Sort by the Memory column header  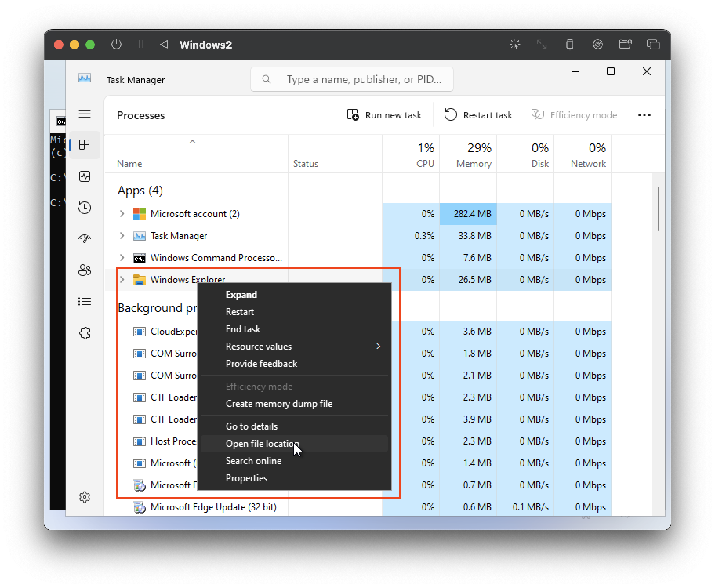(468, 155)
